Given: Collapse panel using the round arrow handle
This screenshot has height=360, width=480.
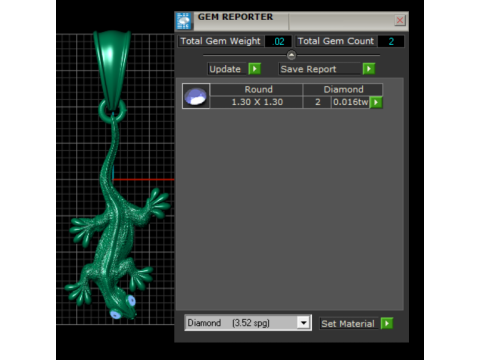Looking at the screenshot, I should (x=291, y=55).
